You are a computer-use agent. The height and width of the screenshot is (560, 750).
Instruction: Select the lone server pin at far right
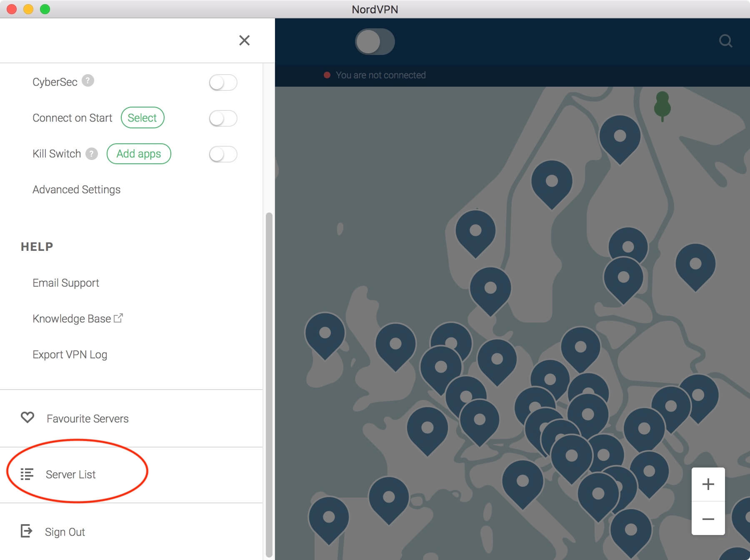(695, 267)
